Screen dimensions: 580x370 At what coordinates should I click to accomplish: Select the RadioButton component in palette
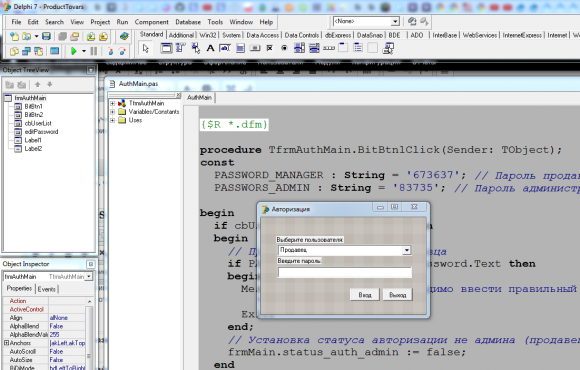pos(284,48)
